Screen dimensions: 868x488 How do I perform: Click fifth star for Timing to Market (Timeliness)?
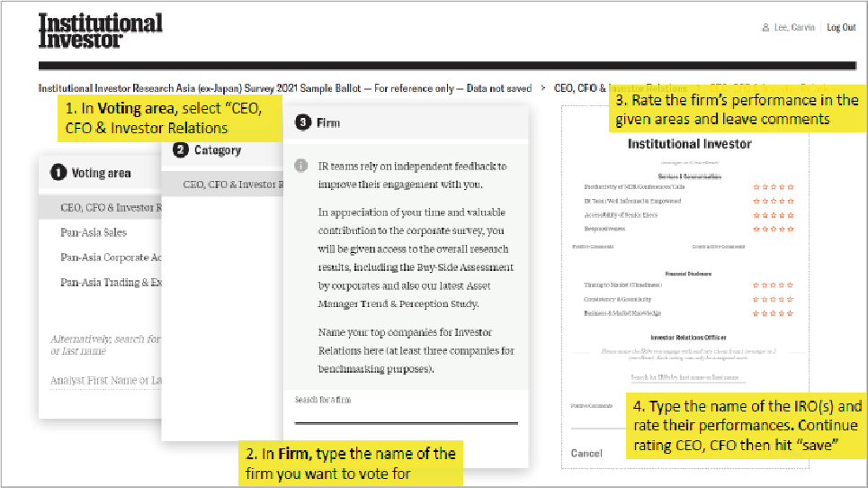tap(791, 285)
